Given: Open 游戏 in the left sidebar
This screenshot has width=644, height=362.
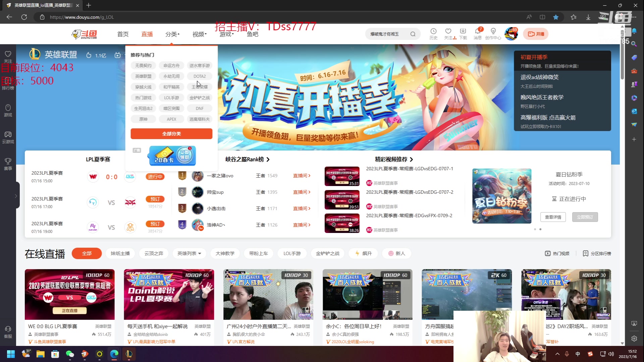Looking at the screenshot, I should tap(8, 110).
